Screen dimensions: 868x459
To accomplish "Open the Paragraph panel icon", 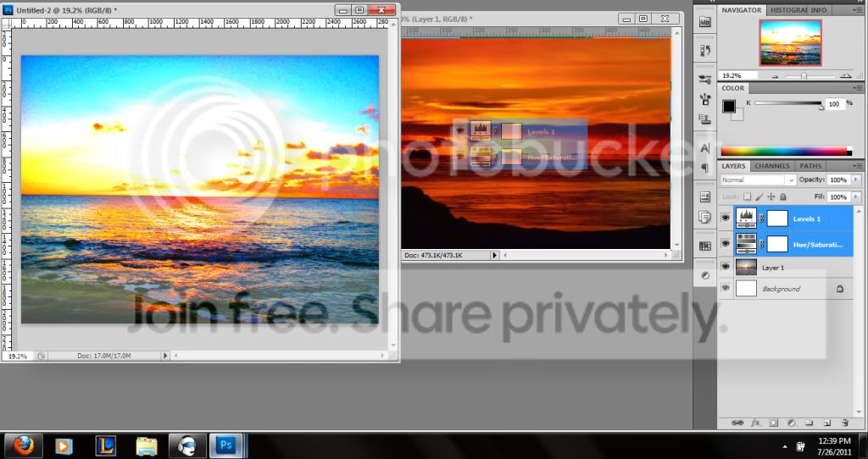I will point(704,168).
